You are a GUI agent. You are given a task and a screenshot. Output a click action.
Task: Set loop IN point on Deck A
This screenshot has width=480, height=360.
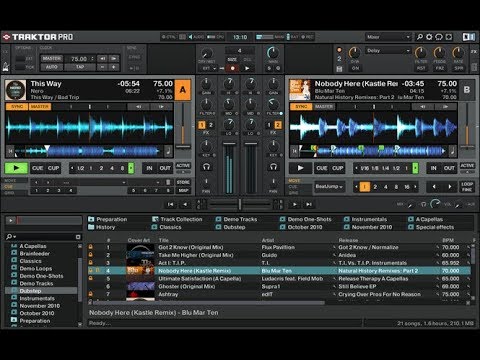149,168
